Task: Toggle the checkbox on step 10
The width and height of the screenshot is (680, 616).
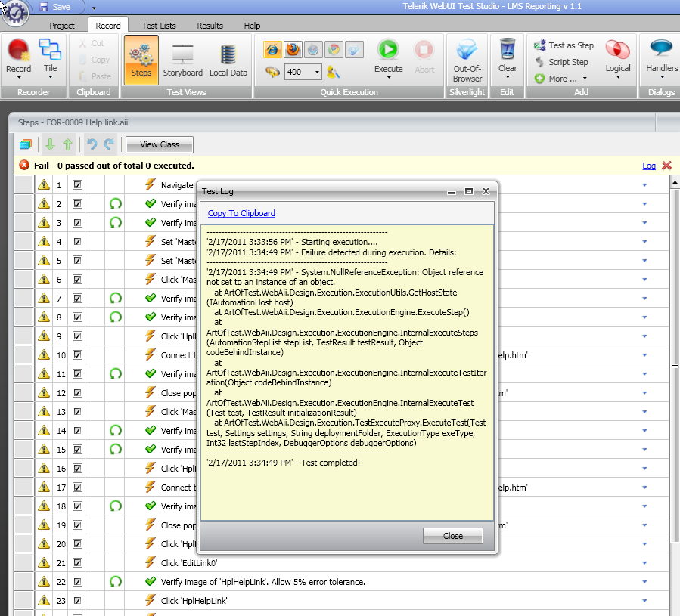Action: pyautogui.click(x=77, y=355)
